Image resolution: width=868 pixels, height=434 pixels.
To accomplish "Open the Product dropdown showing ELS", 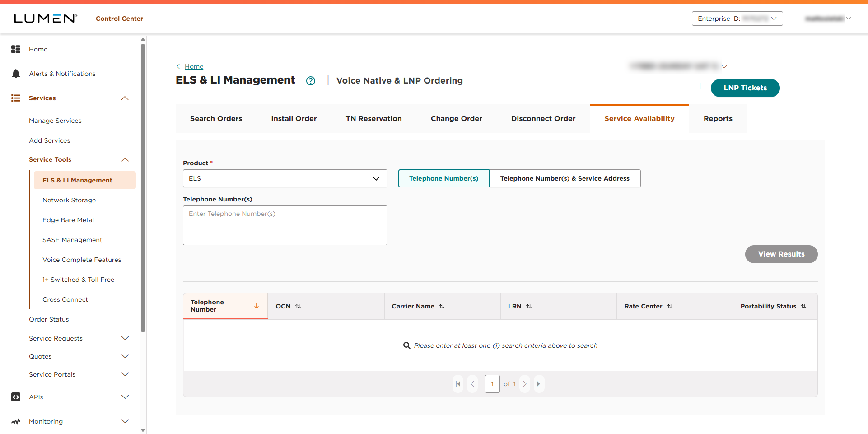I will tap(285, 178).
